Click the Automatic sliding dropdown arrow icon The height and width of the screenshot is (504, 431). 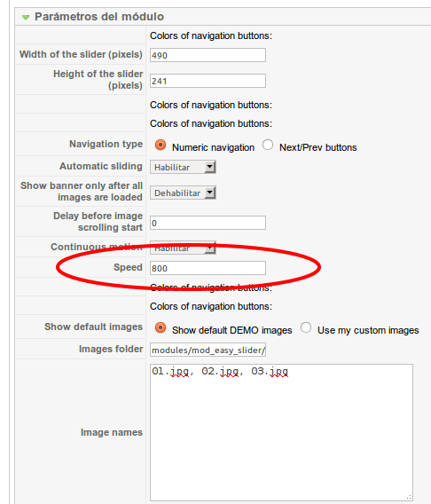point(210,167)
